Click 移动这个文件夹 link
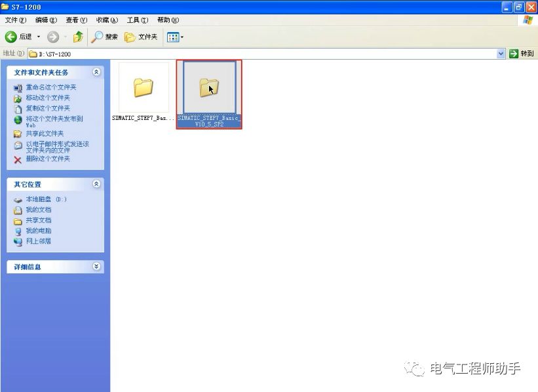This screenshot has width=538, height=392. tap(48, 98)
